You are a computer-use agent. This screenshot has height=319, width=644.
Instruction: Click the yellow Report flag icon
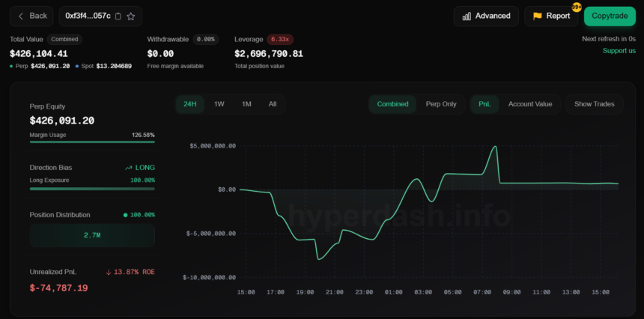coord(538,16)
